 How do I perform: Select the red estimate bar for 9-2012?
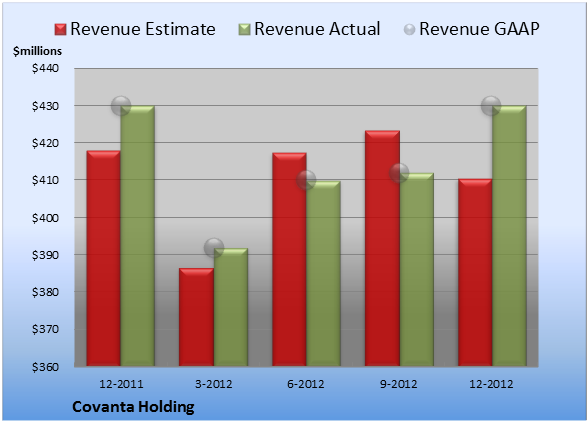(382, 248)
